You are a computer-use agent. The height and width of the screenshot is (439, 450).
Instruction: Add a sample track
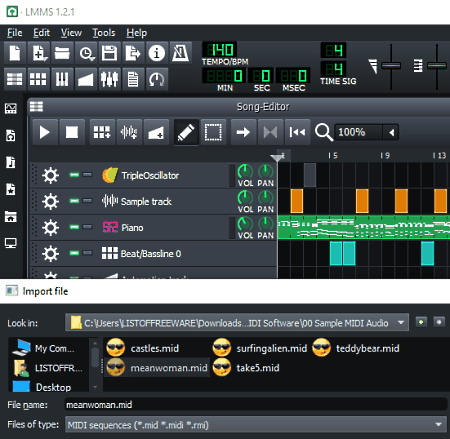(x=129, y=132)
